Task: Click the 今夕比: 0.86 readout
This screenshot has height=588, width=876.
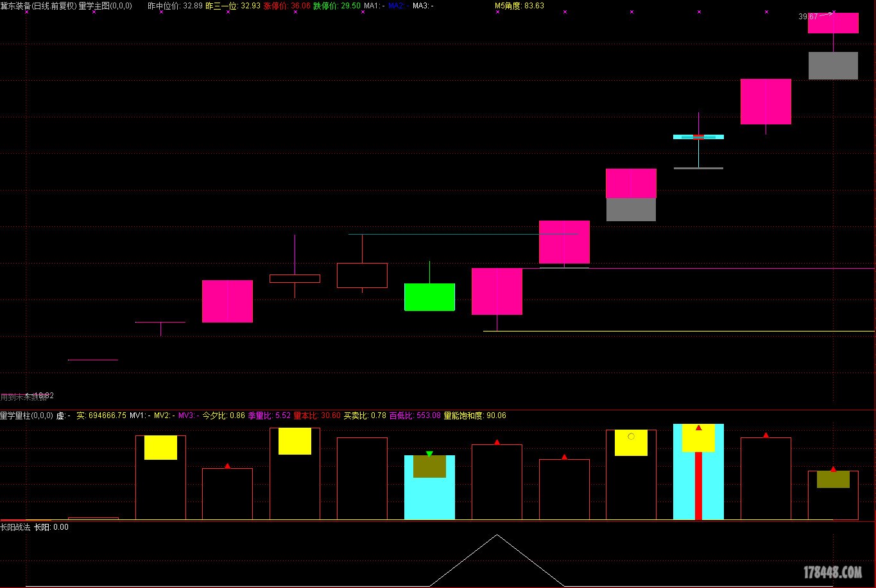Action: tap(223, 416)
